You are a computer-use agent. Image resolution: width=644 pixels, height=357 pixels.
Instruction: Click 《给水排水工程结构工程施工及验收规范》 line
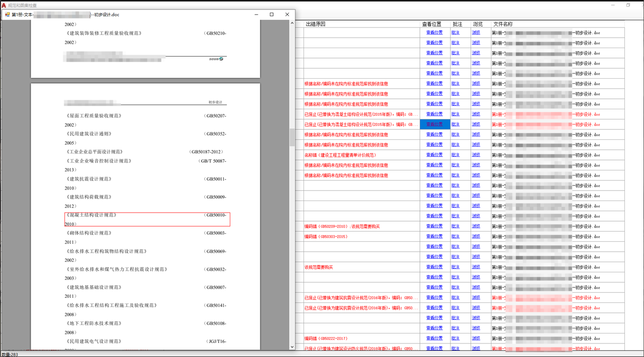111,305
